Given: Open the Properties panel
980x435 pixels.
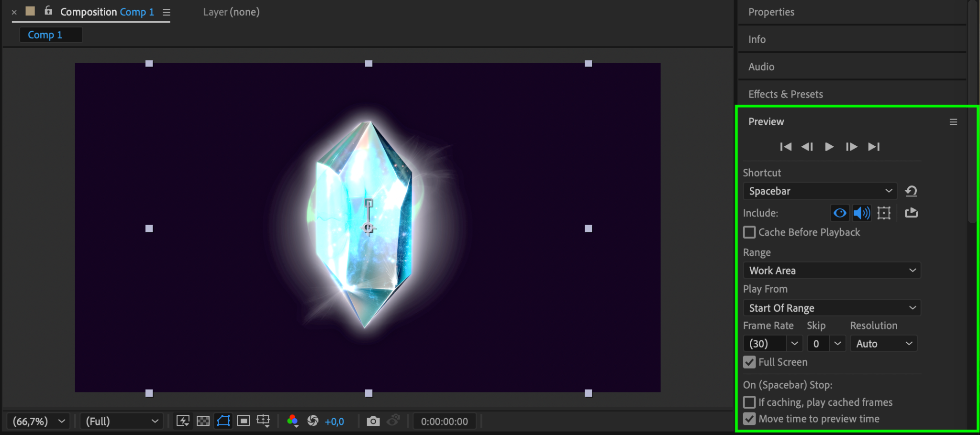Looking at the screenshot, I should (771, 12).
